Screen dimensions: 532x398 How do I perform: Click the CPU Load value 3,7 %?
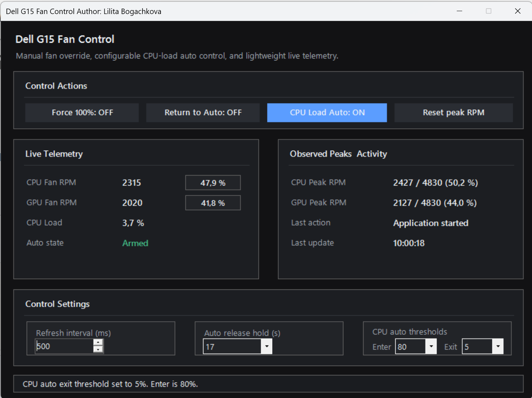tap(133, 223)
